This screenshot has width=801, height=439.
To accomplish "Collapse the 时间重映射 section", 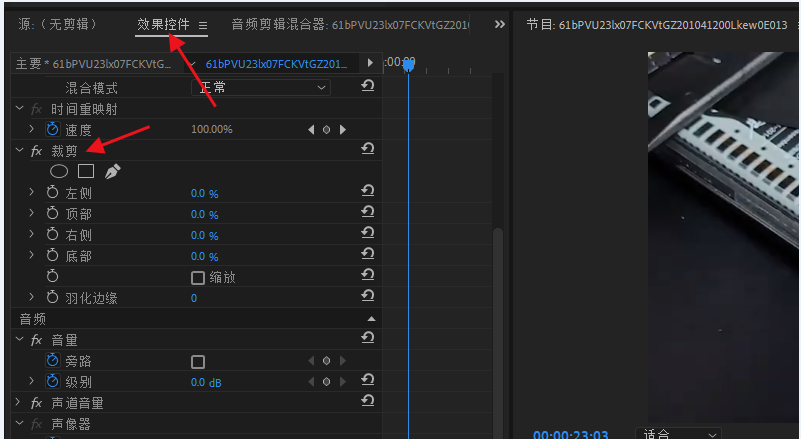I will 19,108.
